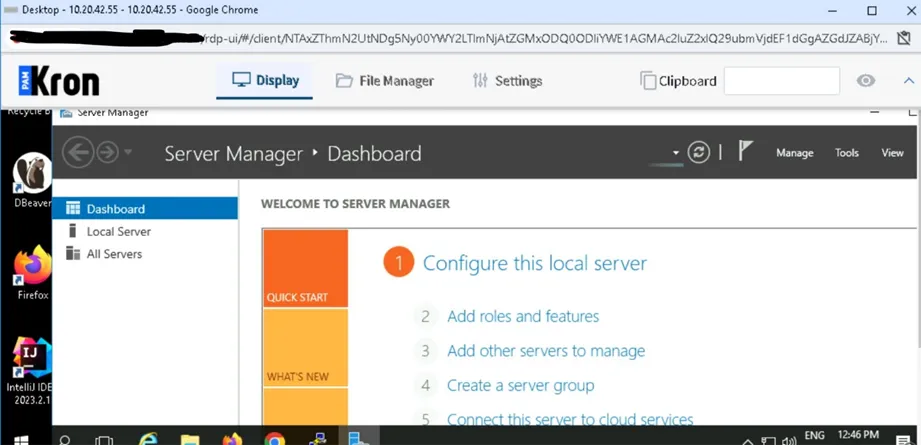
Task: Open the network tool taskbar icon
Action: point(317,439)
